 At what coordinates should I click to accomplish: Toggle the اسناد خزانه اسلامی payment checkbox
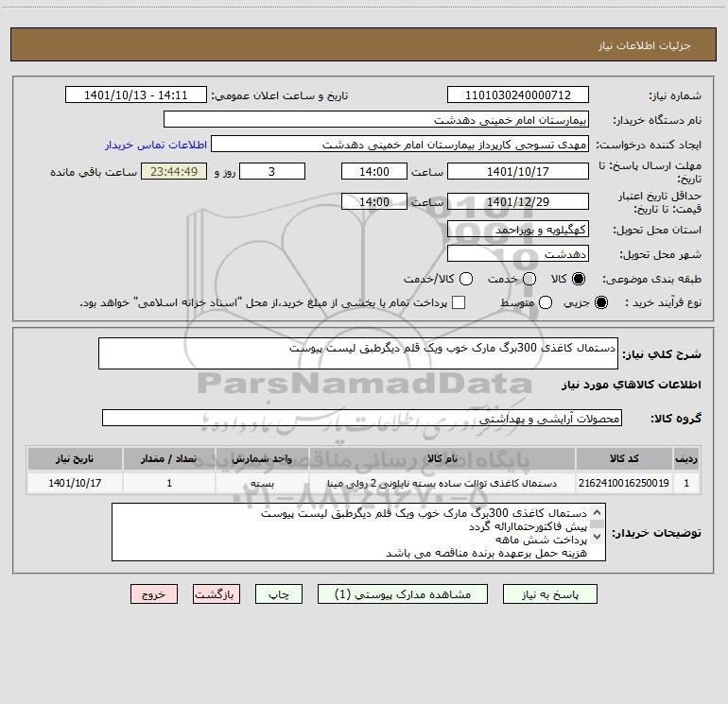[459, 302]
